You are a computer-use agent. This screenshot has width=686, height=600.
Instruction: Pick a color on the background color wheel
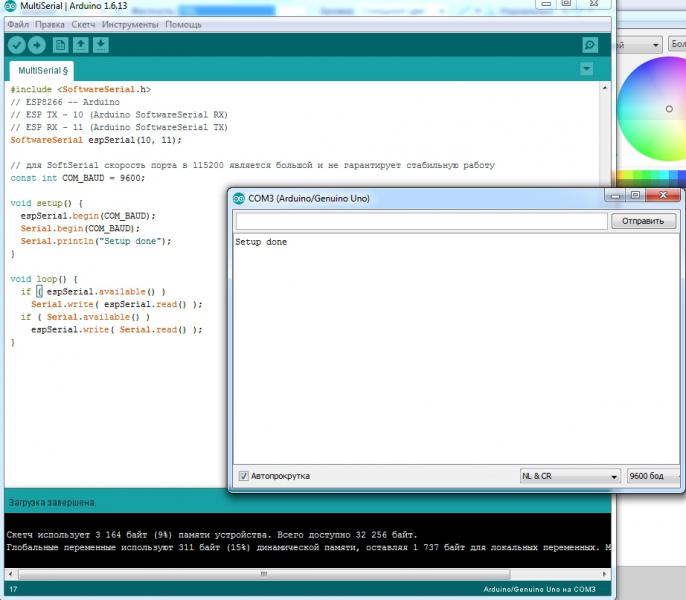click(652, 109)
